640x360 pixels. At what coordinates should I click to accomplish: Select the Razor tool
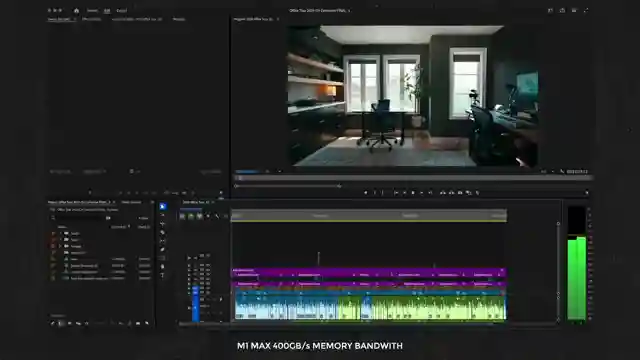click(163, 232)
